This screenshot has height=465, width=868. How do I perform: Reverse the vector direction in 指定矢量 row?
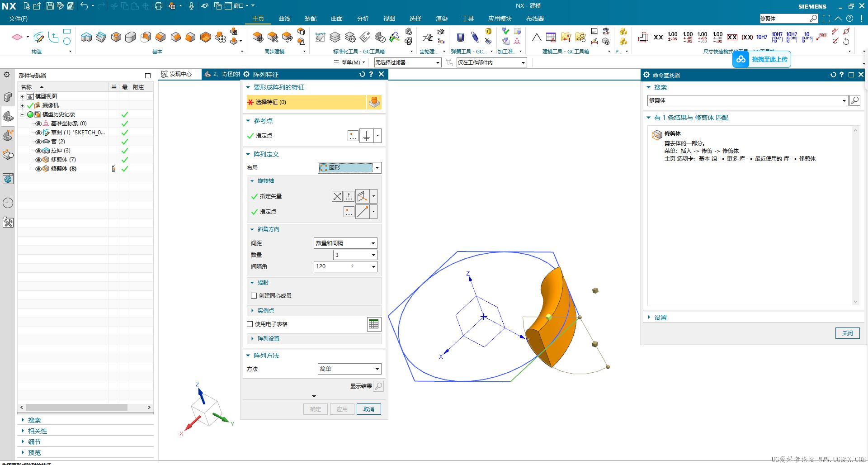337,196
